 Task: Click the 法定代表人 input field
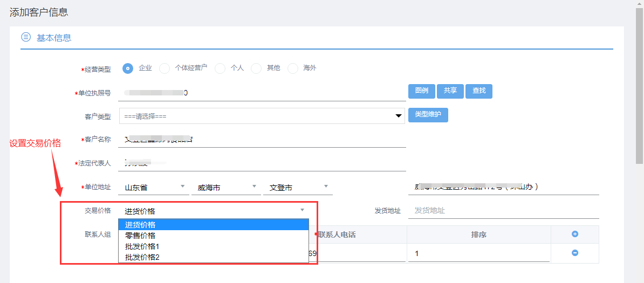[262, 163]
